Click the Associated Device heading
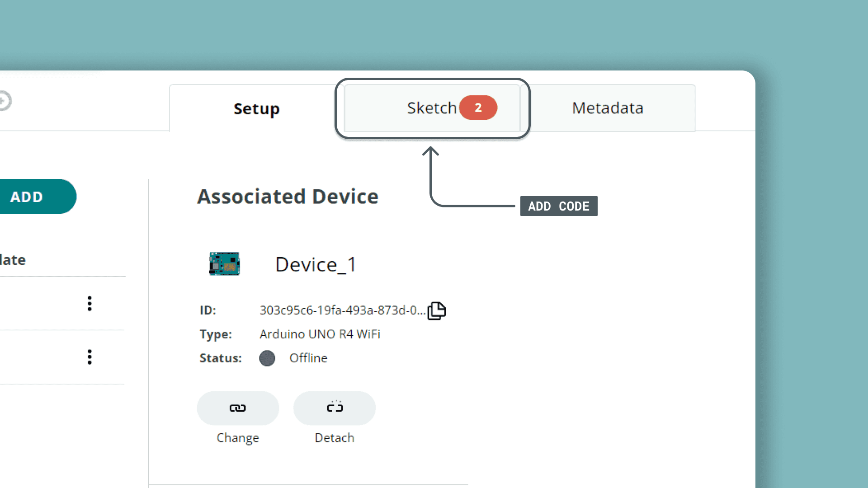 pyautogui.click(x=288, y=197)
